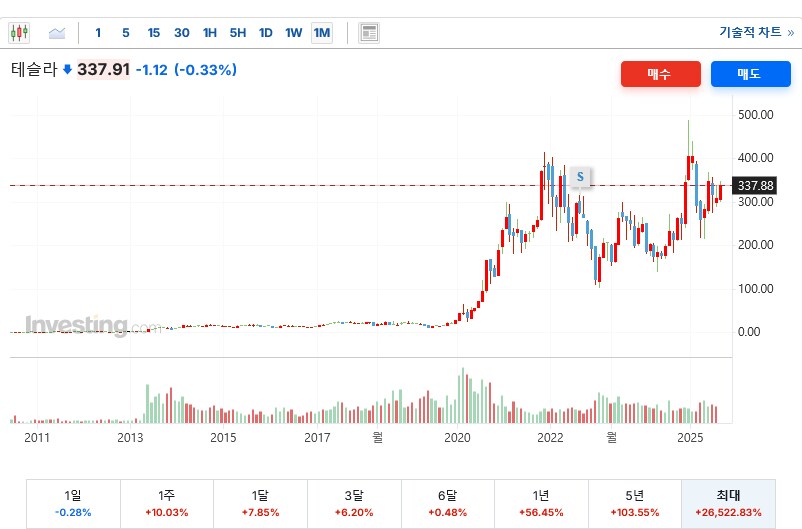Select the candlestick chart type icon
802x529 pixels.
20,33
